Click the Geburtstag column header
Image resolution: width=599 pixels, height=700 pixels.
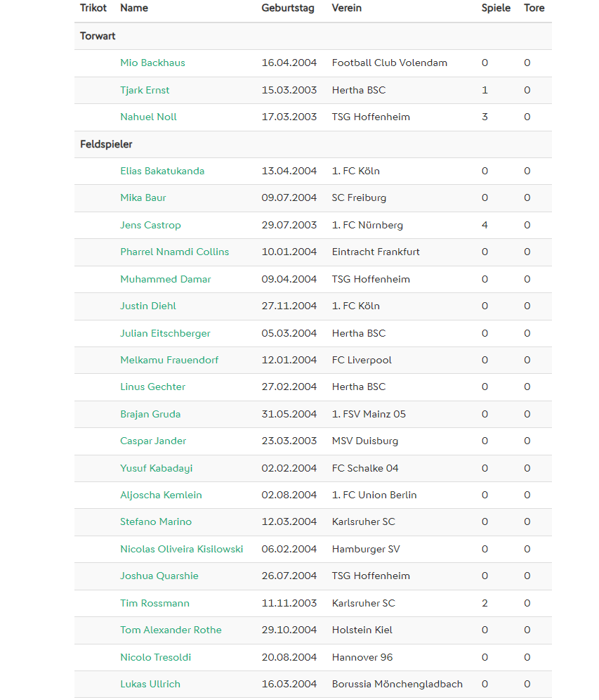[288, 8]
